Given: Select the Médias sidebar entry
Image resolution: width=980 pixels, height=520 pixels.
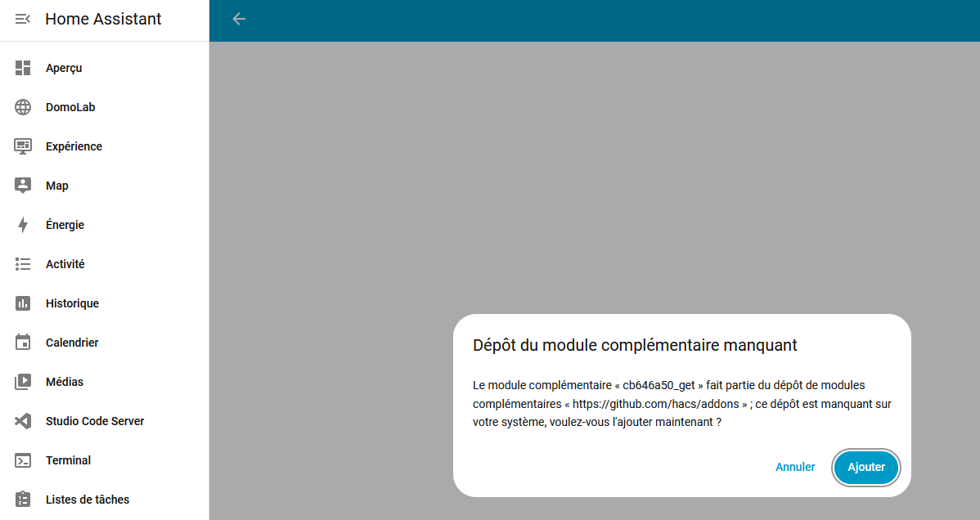Looking at the screenshot, I should 65,382.
